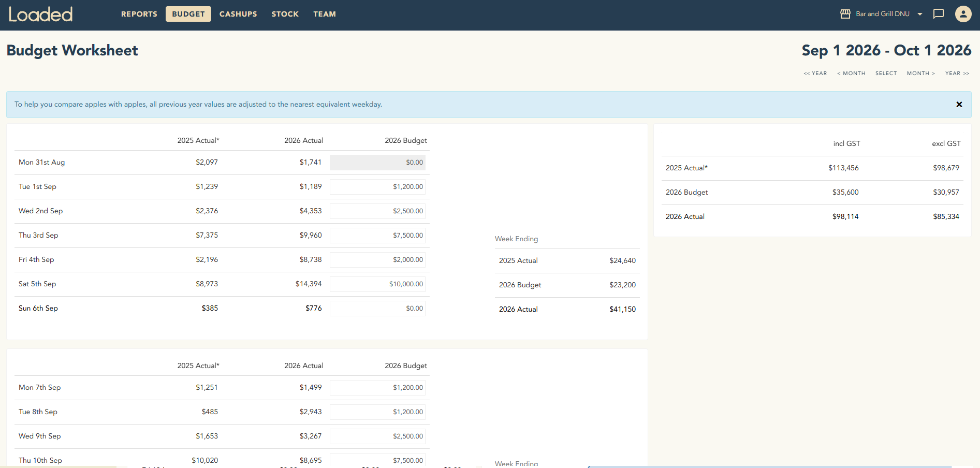Go to previous month with < MONTH
The width and height of the screenshot is (980, 468).
pyautogui.click(x=851, y=74)
